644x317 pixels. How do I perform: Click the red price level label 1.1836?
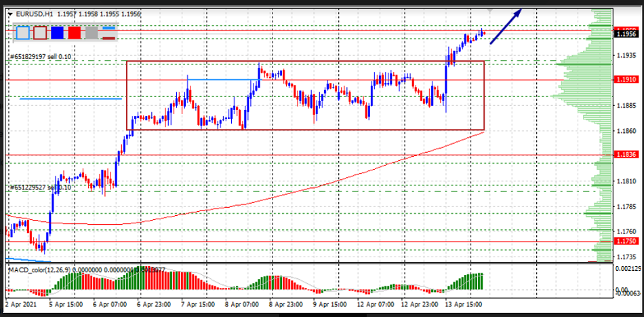tap(626, 155)
